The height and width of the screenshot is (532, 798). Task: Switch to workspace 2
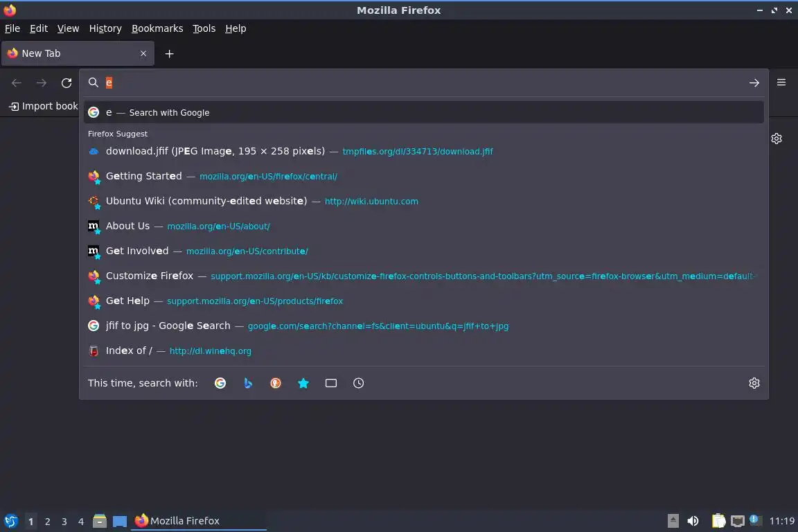click(47, 522)
